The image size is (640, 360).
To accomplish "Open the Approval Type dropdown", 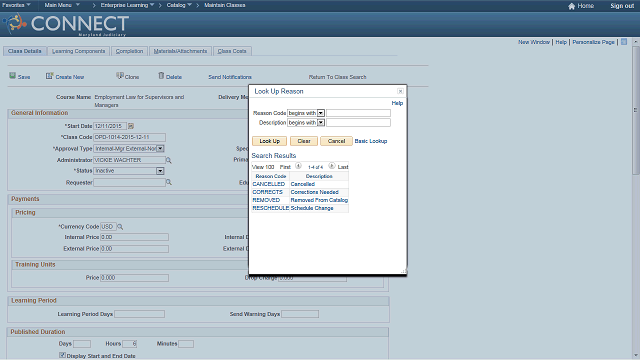I will (x=160, y=149).
